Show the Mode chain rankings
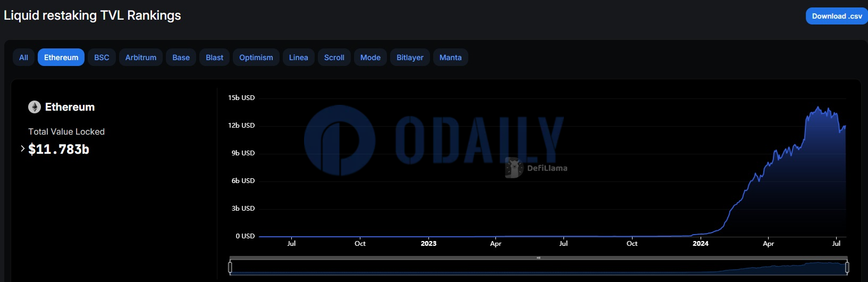Viewport: 868px width, 282px height. (x=370, y=57)
